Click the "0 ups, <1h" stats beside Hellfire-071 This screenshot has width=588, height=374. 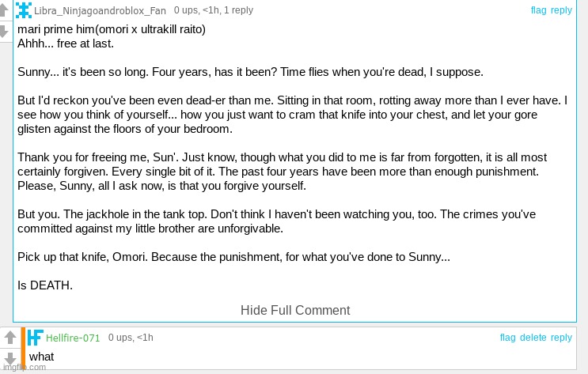coord(131,338)
